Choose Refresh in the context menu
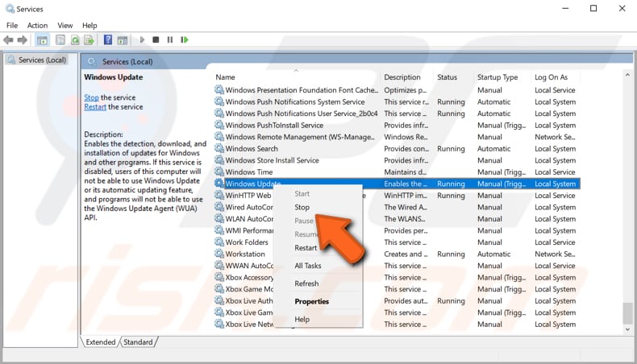This screenshot has width=637, height=364. click(306, 283)
